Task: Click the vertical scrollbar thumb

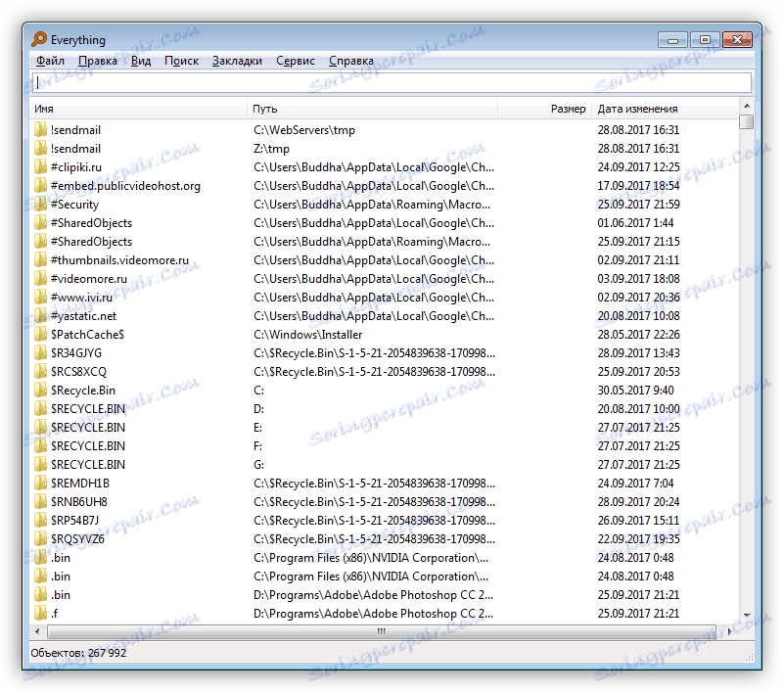Action: [x=747, y=121]
